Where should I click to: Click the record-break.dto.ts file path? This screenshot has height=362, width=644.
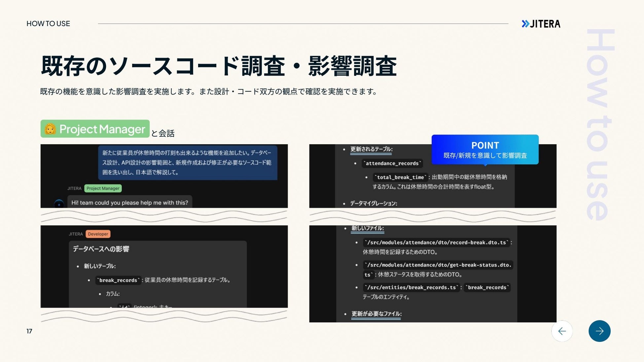click(x=437, y=243)
